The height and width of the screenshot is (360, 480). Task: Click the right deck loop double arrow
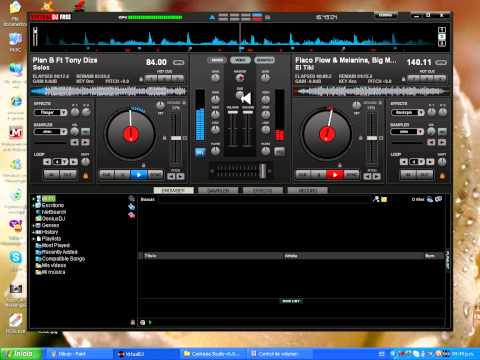430,162
